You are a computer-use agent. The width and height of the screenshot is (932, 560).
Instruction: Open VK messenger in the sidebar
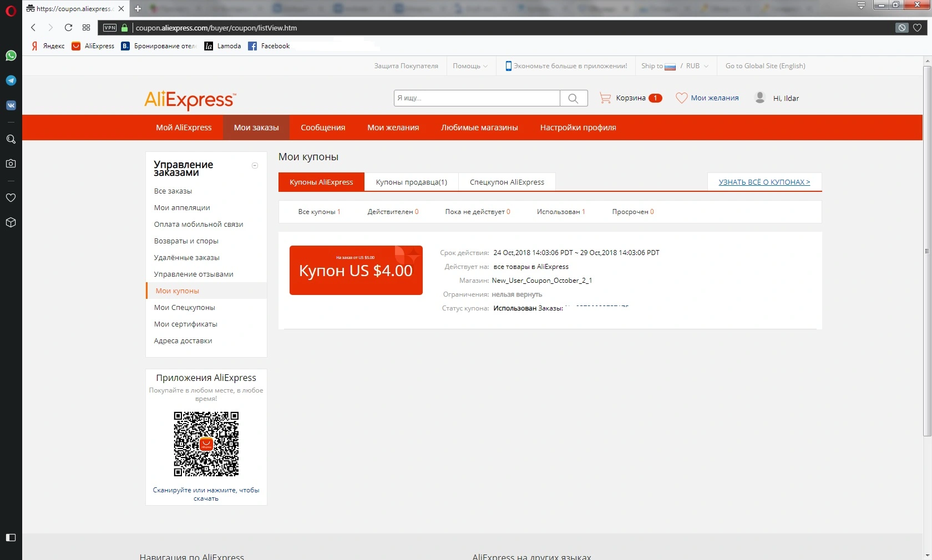pos(11,105)
